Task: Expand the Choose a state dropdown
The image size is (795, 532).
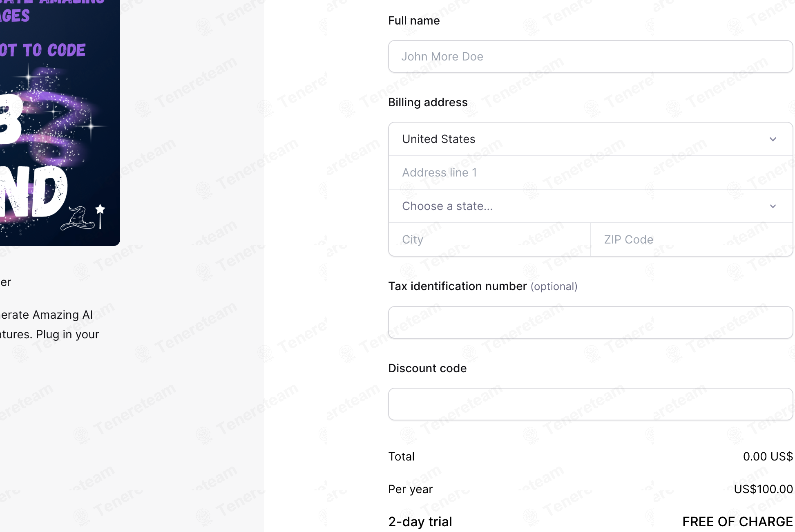Action: 590,206
